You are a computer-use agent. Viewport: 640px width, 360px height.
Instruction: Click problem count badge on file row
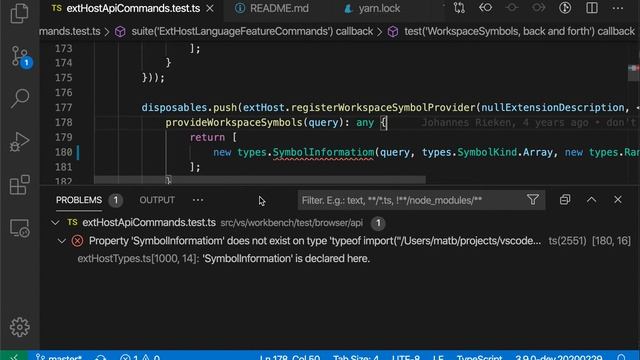pos(378,223)
